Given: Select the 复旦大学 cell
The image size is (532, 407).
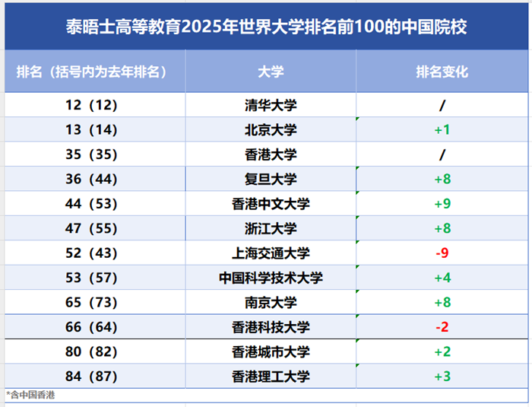Looking at the screenshot, I should coord(271,179).
